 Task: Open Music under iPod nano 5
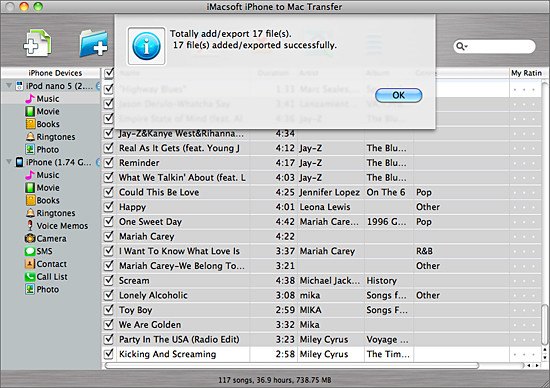(x=48, y=99)
